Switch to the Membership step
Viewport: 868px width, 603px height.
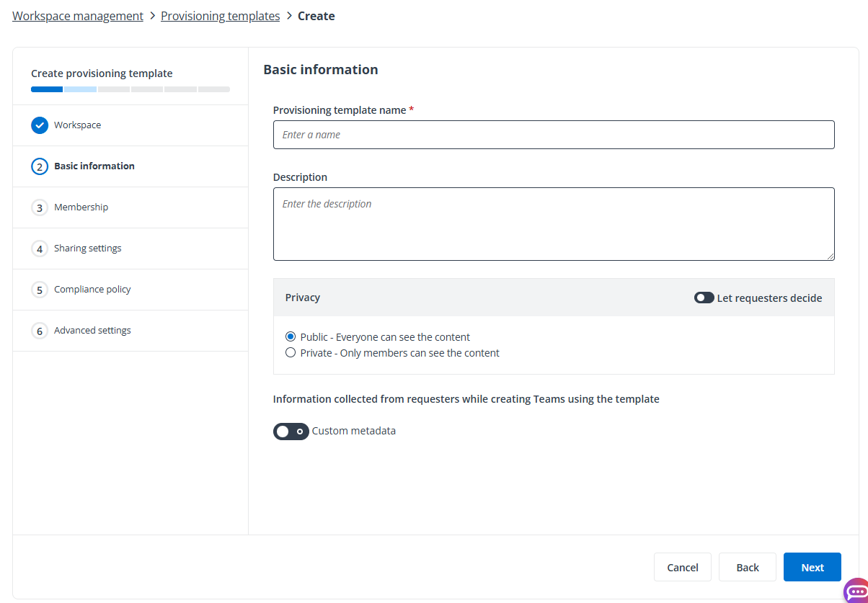pyautogui.click(x=81, y=207)
